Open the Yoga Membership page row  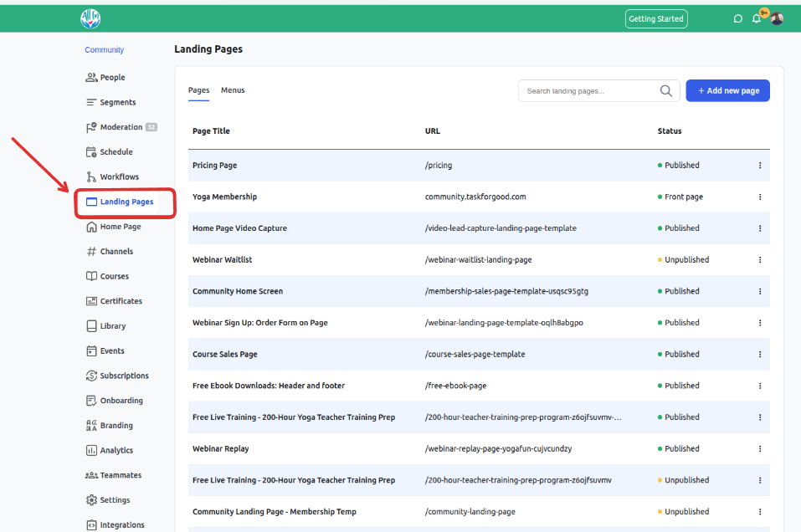point(479,197)
